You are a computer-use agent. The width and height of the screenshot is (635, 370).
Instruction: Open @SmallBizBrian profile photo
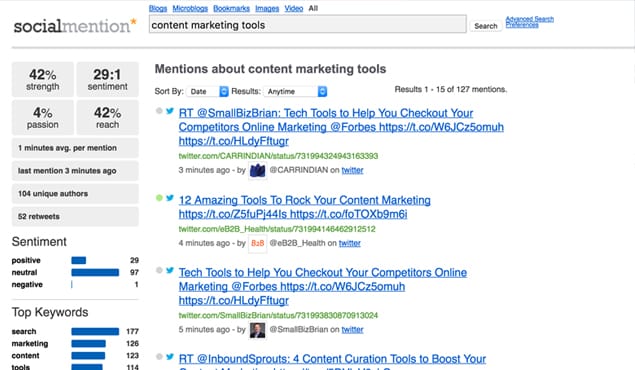point(258,330)
